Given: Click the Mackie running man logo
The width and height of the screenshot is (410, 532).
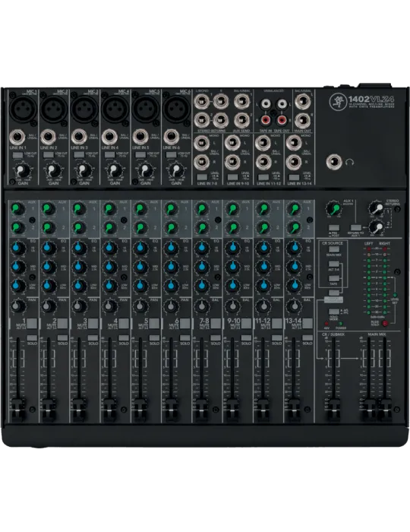Looking at the screenshot, I should [336, 102].
